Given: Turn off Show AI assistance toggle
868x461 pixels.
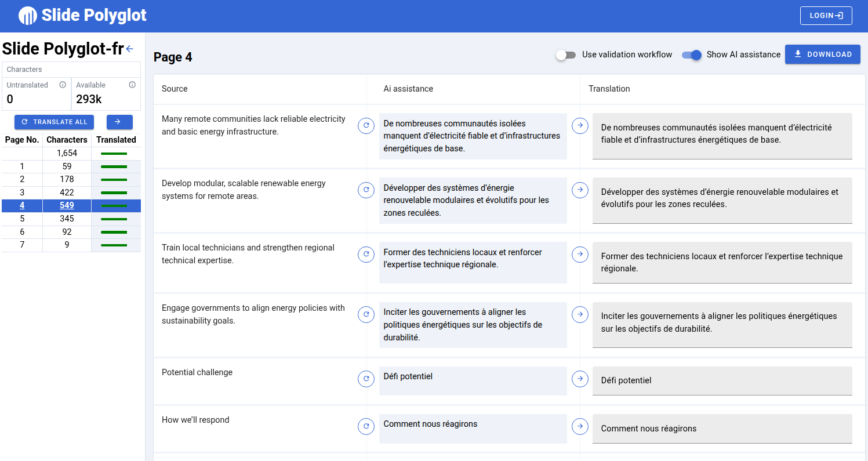Looking at the screenshot, I should pos(692,55).
